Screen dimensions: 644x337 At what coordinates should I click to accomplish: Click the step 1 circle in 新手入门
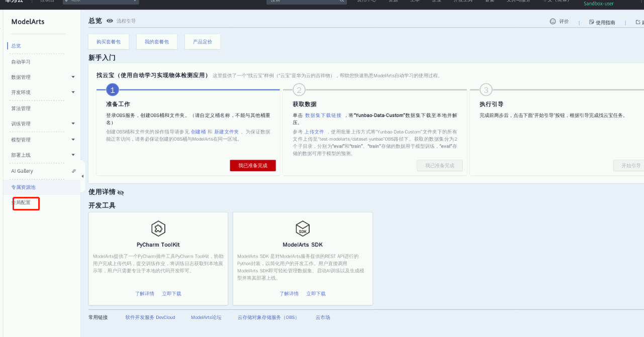click(x=113, y=90)
